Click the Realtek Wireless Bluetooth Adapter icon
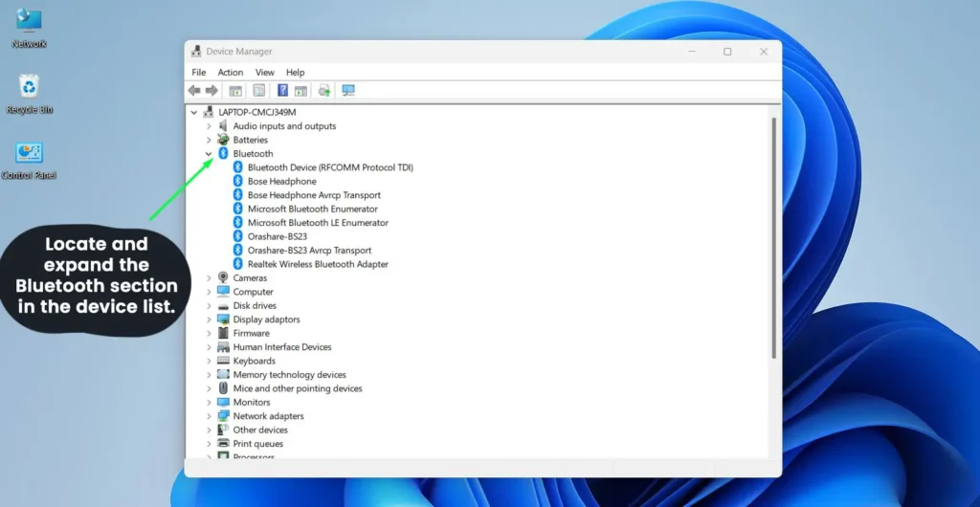The height and width of the screenshot is (507, 980). [x=237, y=264]
